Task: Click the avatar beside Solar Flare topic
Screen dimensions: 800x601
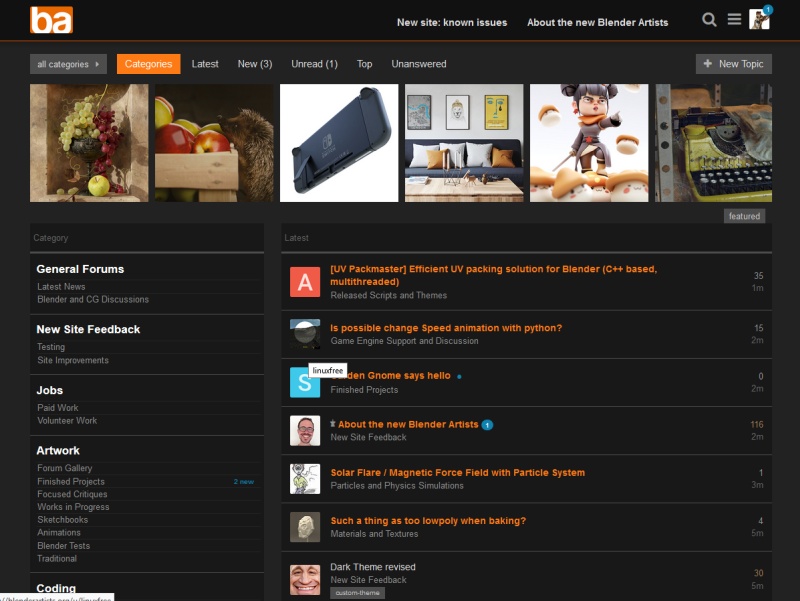Action: tap(305, 478)
